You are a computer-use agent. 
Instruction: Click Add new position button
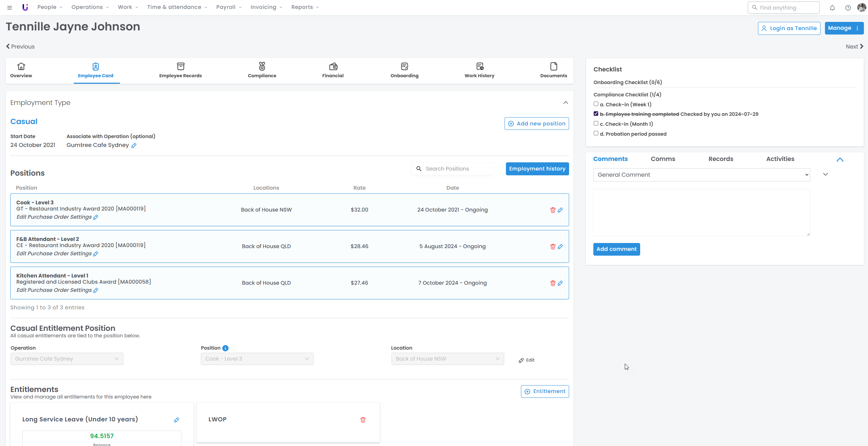[x=536, y=124]
